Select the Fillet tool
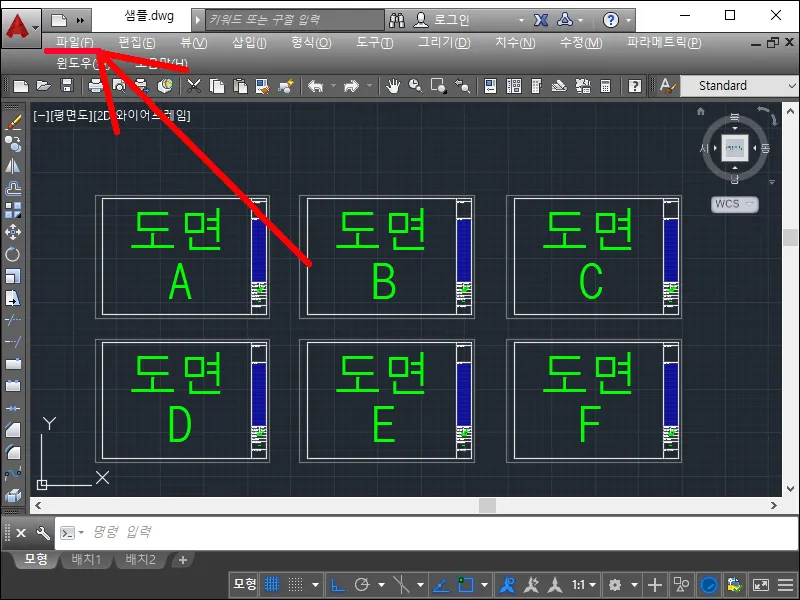 [13, 452]
